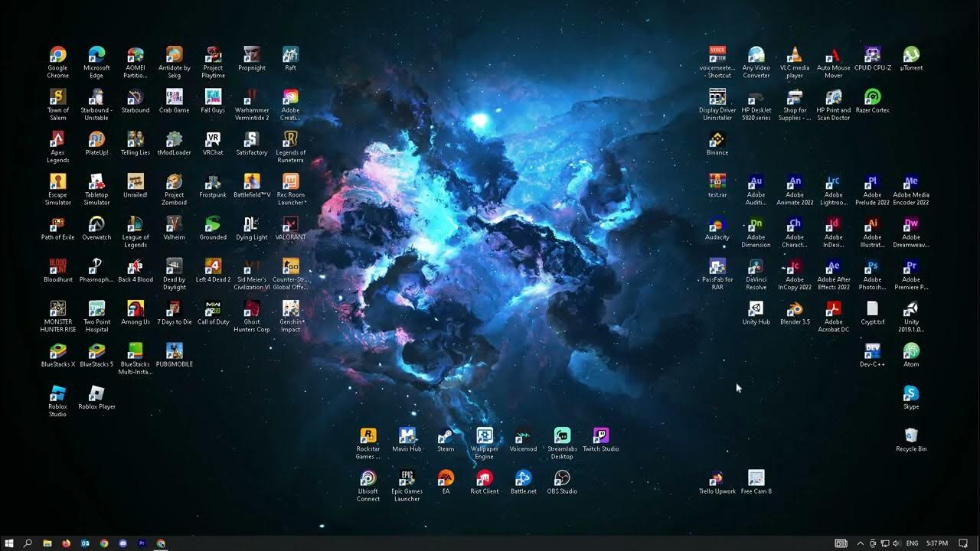Viewport: 980px width, 551px height.
Task: Click the Blender 3.5 icon
Action: click(795, 312)
